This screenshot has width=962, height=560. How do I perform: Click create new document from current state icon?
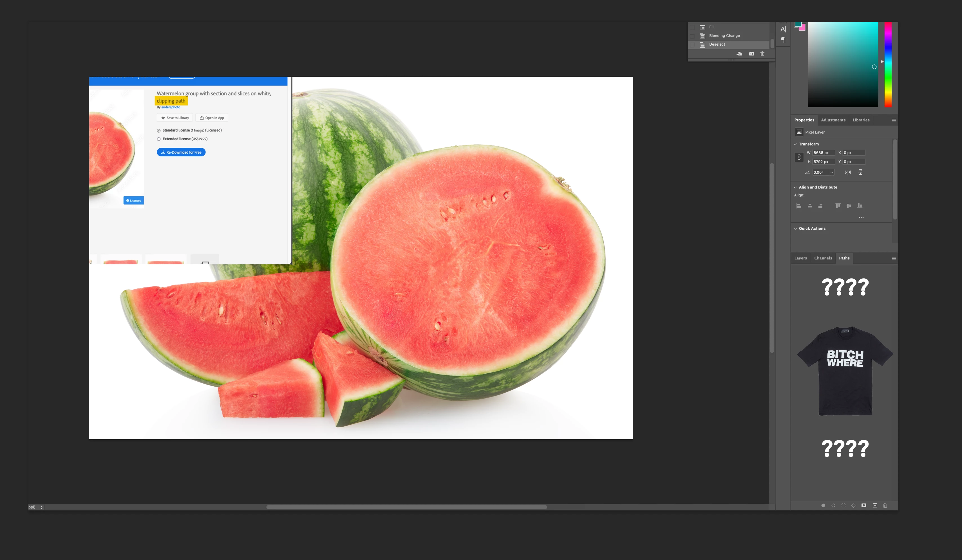click(739, 54)
